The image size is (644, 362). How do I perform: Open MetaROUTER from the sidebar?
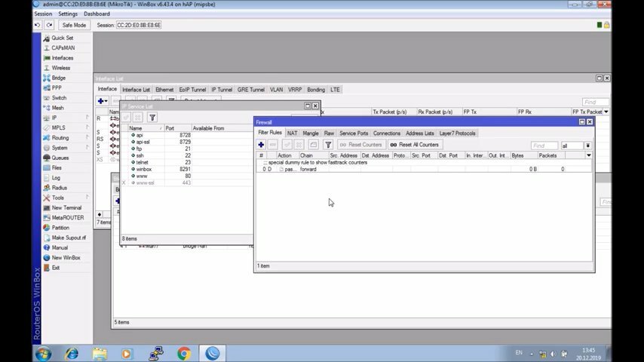tap(67, 217)
